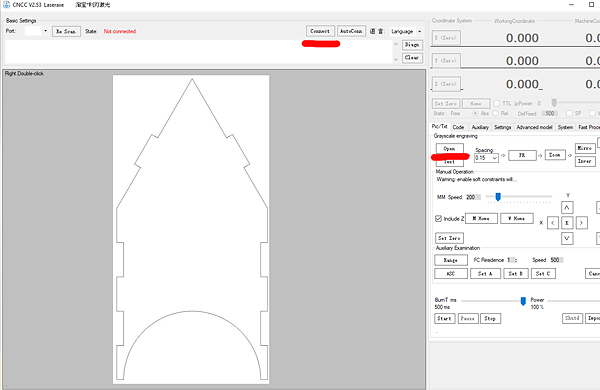Image resolution: width=600 pixels, height=390 pixels.
Task: Click the log icon left of the trash
Action: [x=372, y=31]
